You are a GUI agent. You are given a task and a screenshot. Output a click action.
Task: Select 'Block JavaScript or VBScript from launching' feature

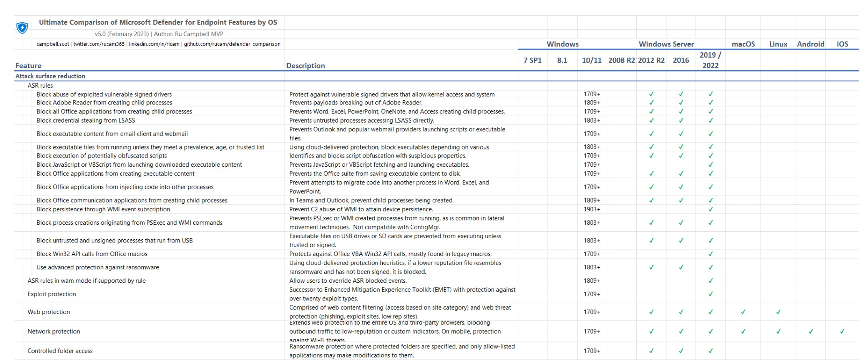pyautogui.click(x=139, y=164)
